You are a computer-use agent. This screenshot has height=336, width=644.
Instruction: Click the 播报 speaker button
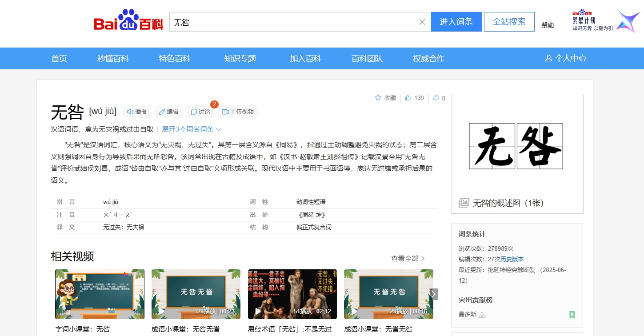(137, 112)
